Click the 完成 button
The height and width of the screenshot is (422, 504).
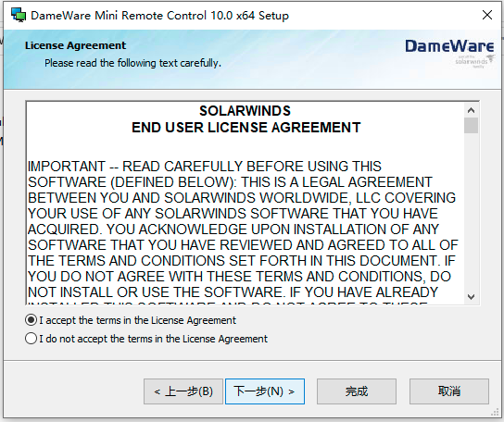pos(357,391)
